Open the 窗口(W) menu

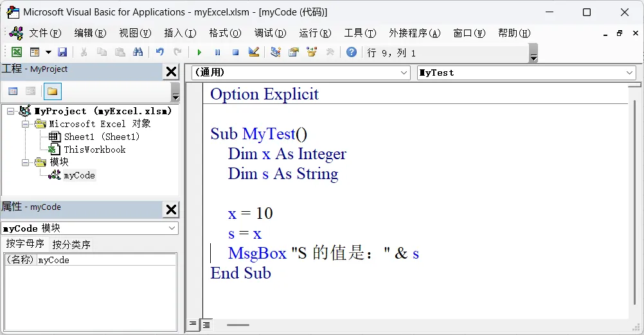pos(469,33)
